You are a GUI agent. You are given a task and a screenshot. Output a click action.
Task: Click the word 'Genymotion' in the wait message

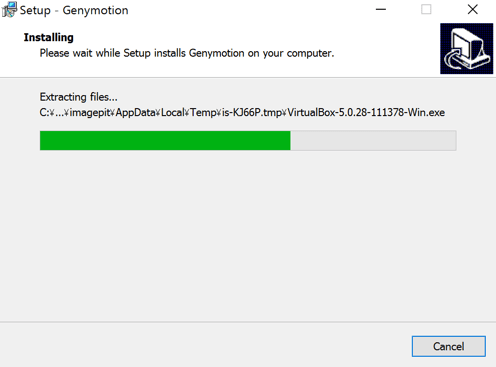coord(217,53)
